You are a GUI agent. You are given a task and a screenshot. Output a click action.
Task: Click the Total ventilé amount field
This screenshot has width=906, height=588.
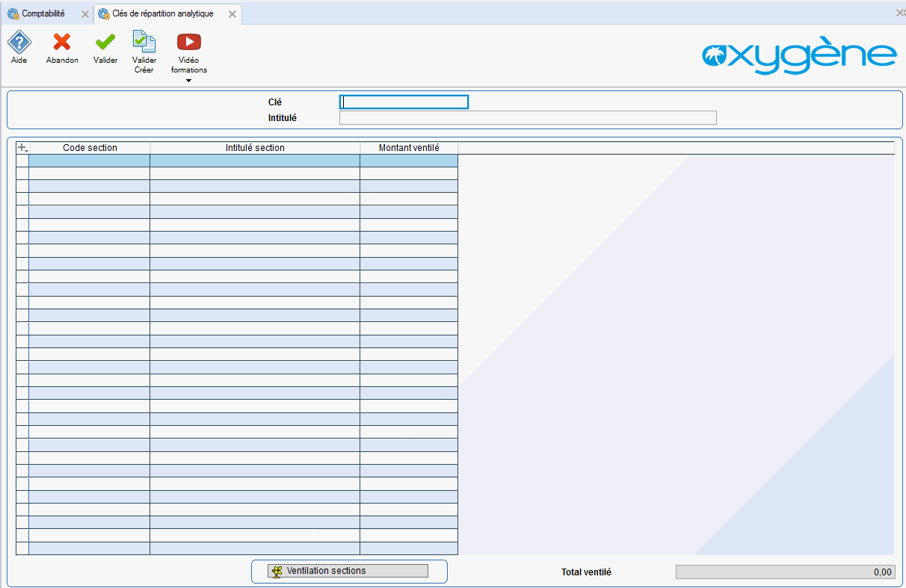(x=785, y=572)
